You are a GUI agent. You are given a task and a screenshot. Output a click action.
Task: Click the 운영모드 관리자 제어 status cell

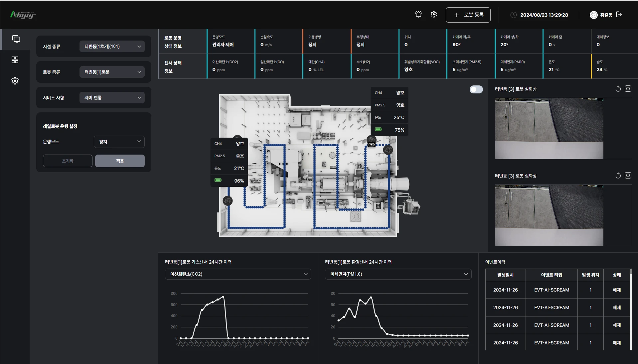click(231, 41)
